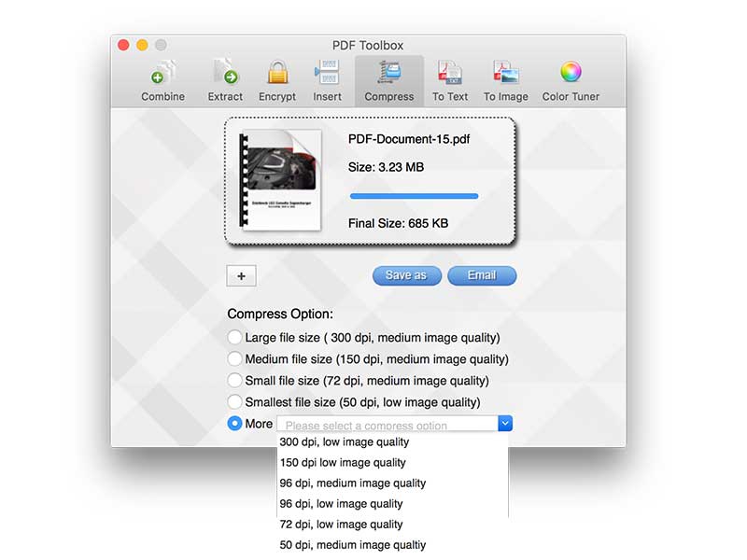747x560 pixels.
Task: Minimize the PDF Toolbox window
Action: [142, 45]
